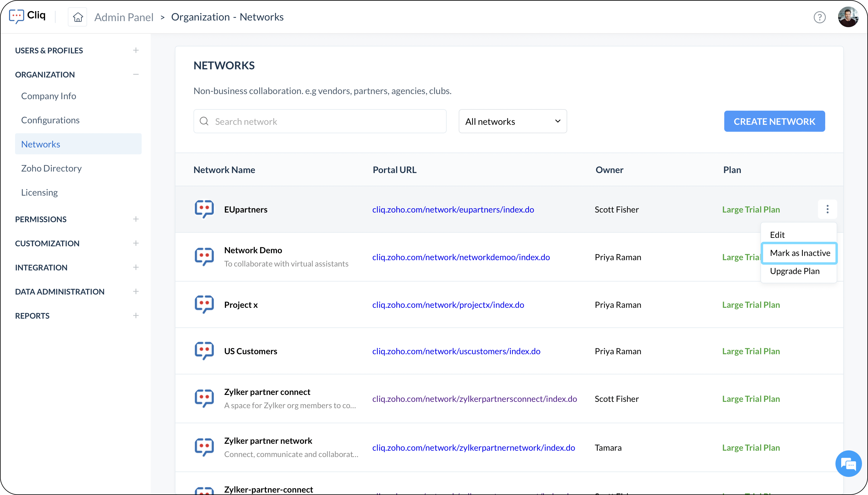Click the Create Network button
Viewport: 868px width, 495px height.
click(774, 121)
